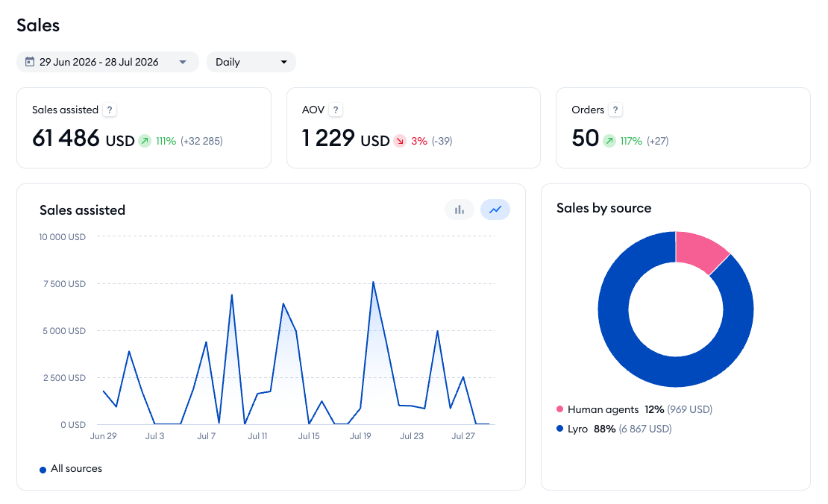
Task: Click the (+27) orders change value
Action: [x=657, y=141]
